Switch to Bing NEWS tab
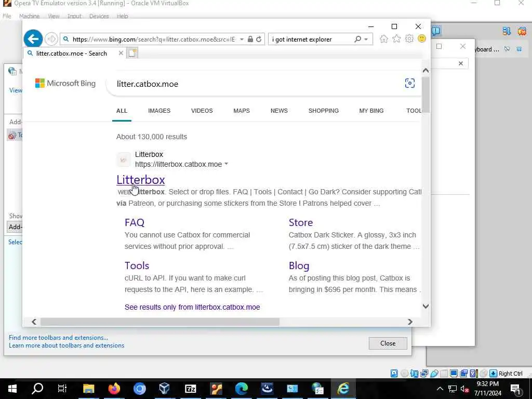This screenshot has height=399, width=532. point(279,111)
